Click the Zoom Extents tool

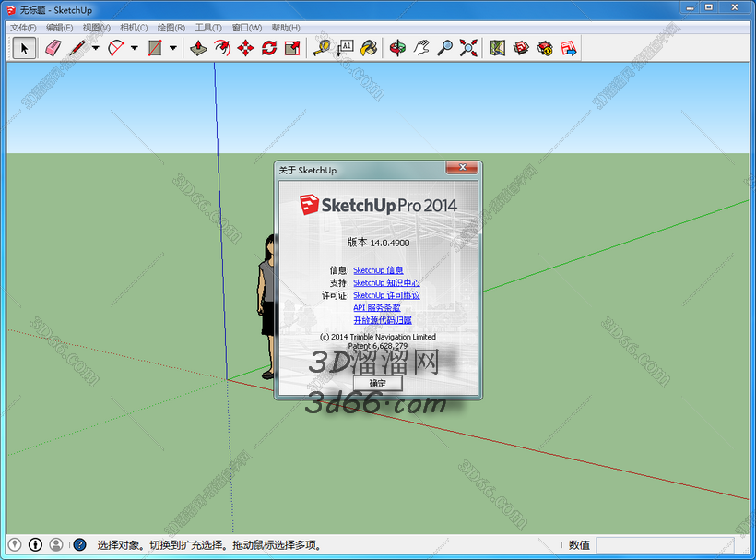(x=468, y=48)
